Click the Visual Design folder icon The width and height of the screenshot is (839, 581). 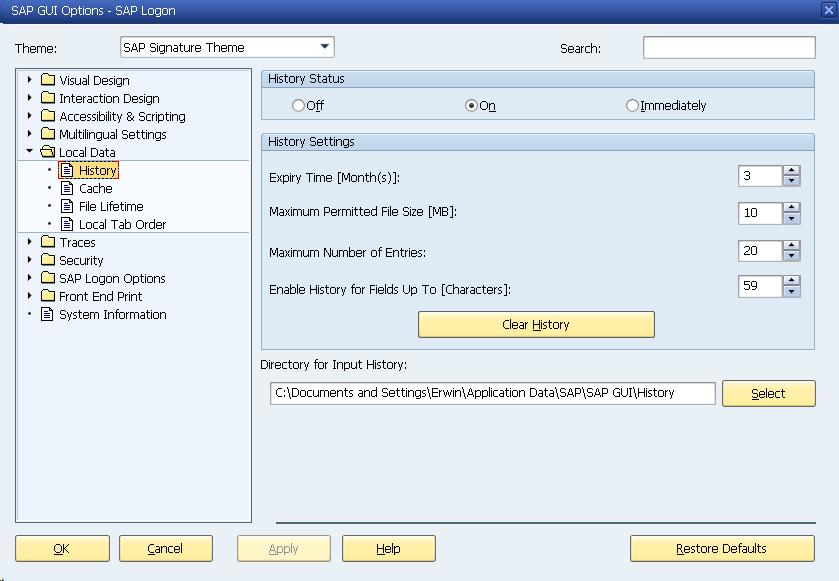[48, 80]
